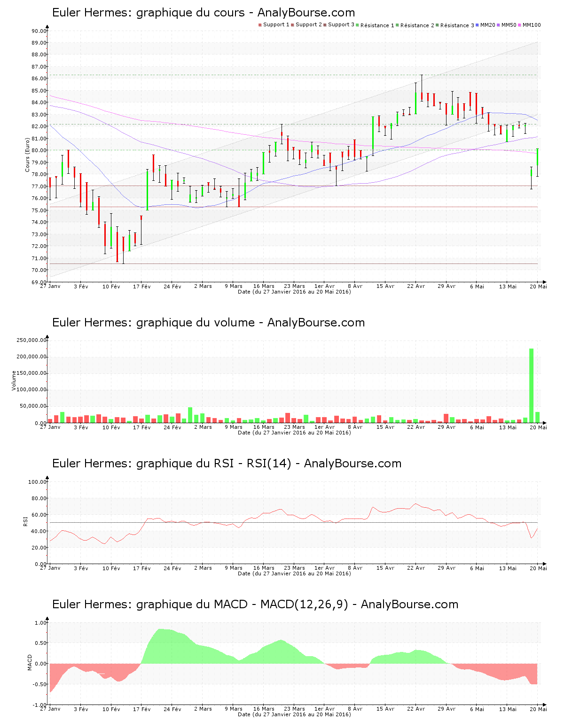Click '29 Avr' date on RSI chart
This screenshot has height=728, width=564.
(x=446, y=568)
